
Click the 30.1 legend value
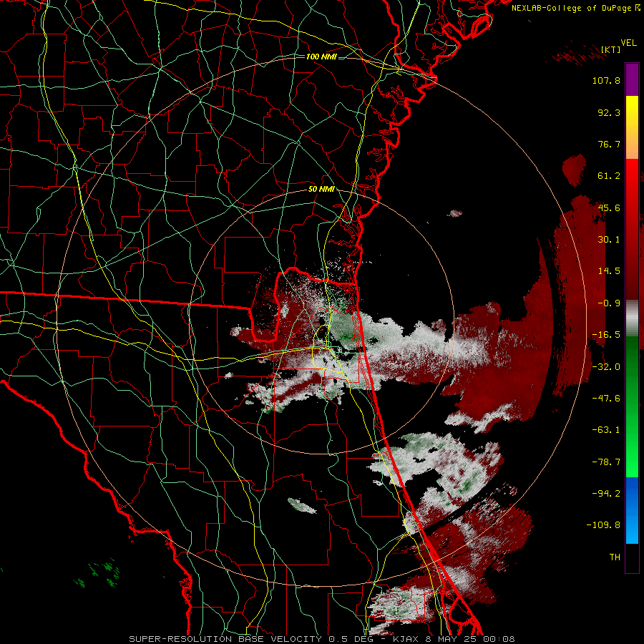point(609,240)
